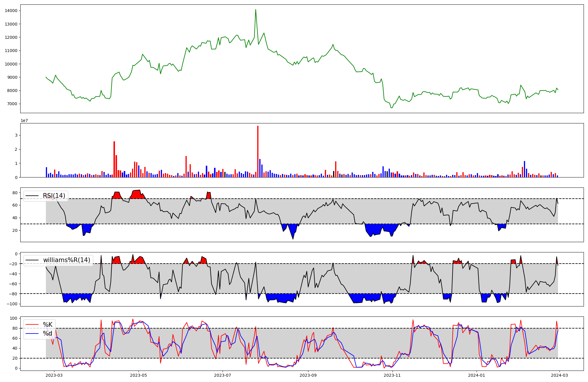The height and width of the screenshot is (382, 588).
Task: Click the 2023-09 x-axis date tick
Action: click(x=308, y=375)
